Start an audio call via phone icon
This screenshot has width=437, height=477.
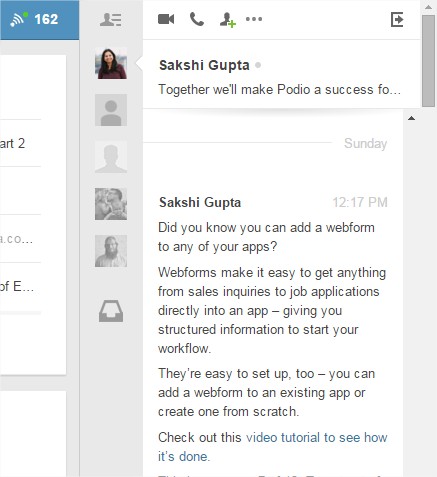[197, 19]
